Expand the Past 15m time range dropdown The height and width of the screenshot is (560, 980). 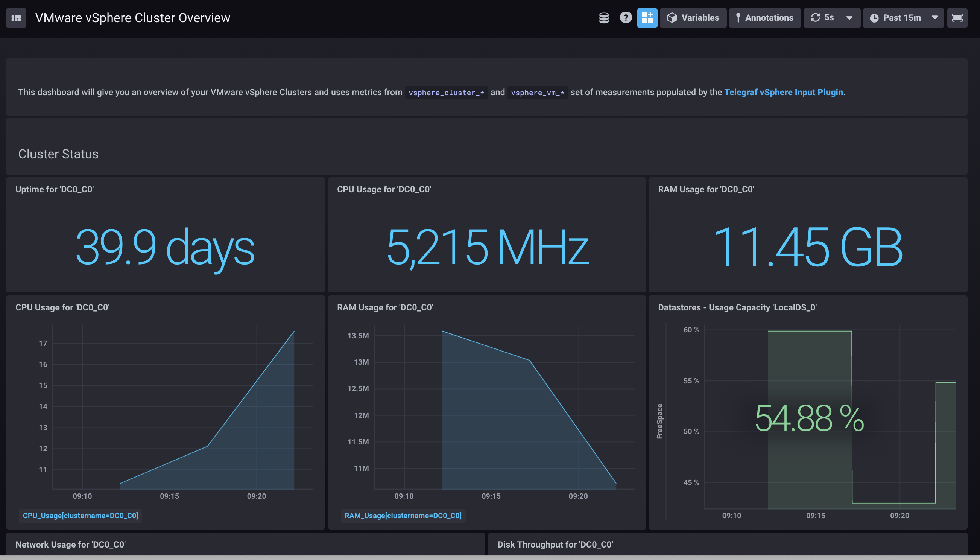(935, 18)
